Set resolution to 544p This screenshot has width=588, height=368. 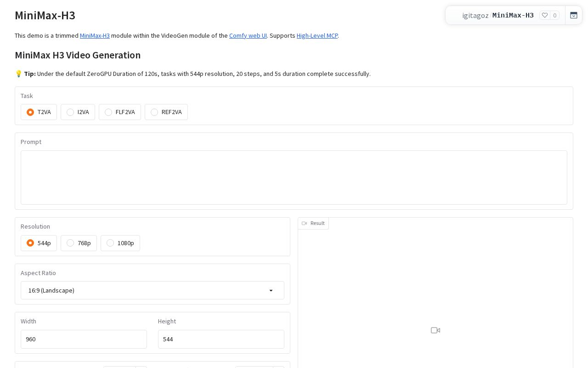coord(39,243)
